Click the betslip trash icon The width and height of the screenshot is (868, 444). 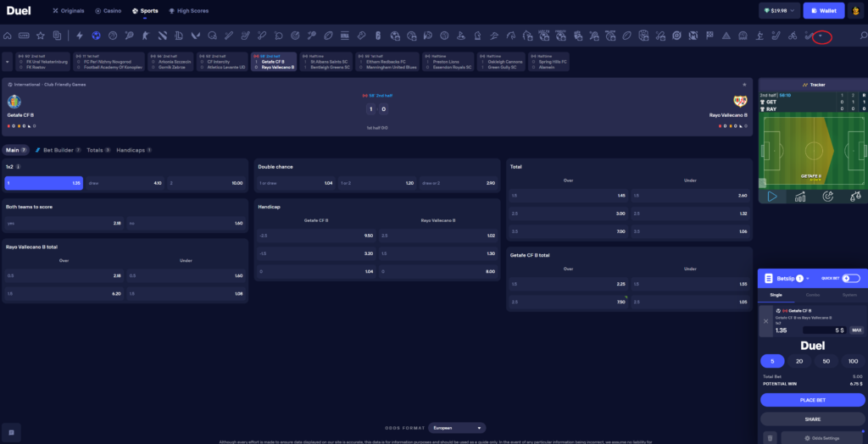(770, 438)
